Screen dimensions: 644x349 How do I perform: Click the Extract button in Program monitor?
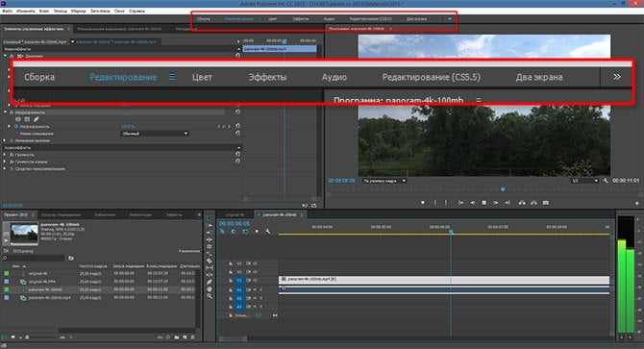coord(533,203)
